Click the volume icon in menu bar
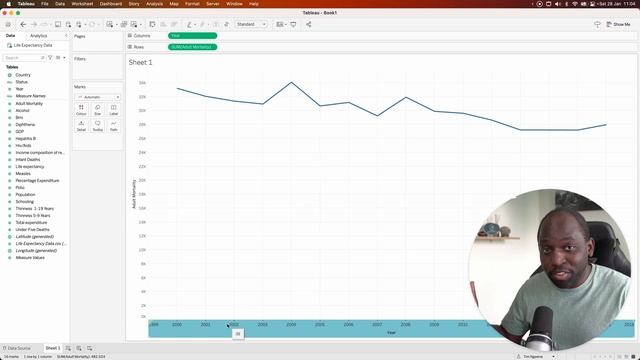This screenshot has height=360, width=640. coord(558,4)
